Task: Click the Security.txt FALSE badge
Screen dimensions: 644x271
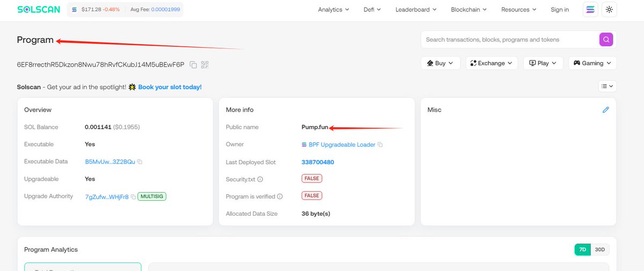Action: pyautogui.click(x=312, y=179)
